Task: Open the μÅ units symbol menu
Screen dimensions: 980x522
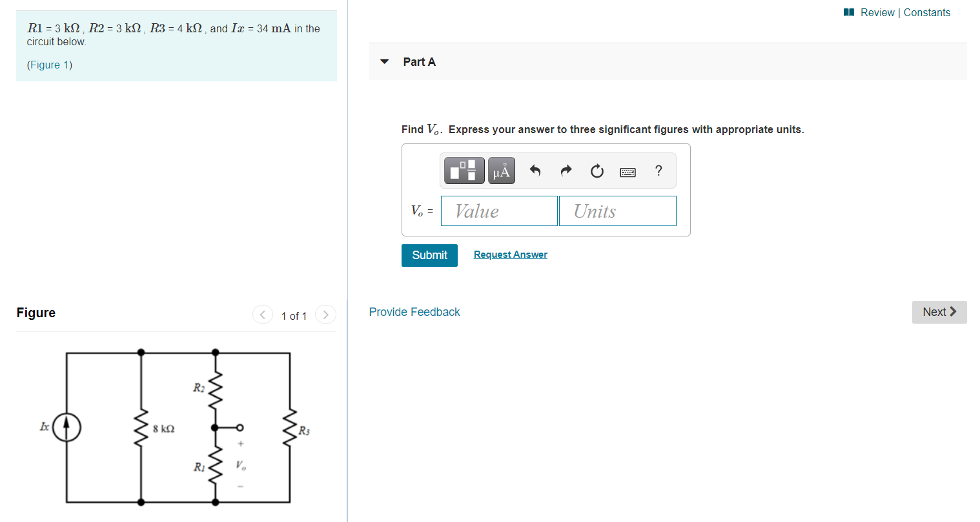Action: (x=501, y=170)
